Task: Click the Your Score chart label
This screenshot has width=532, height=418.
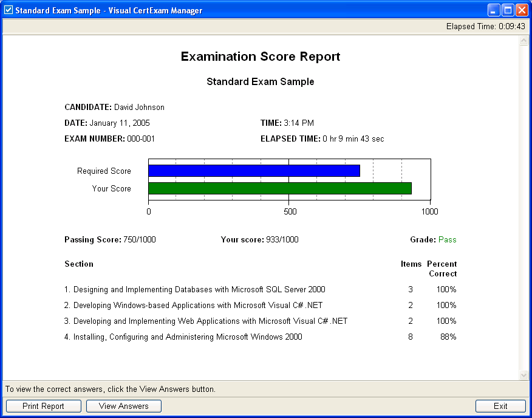Action: point(111,188)
